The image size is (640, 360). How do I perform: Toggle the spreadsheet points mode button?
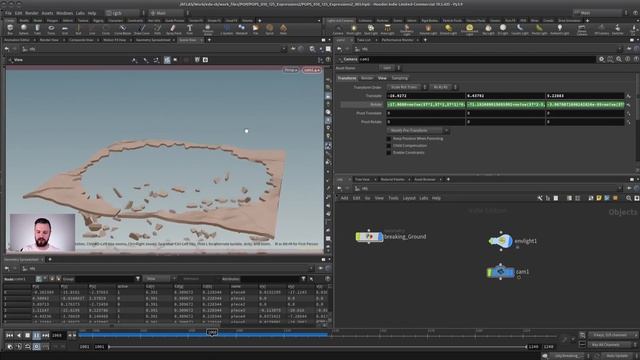[x=39, y=279]
